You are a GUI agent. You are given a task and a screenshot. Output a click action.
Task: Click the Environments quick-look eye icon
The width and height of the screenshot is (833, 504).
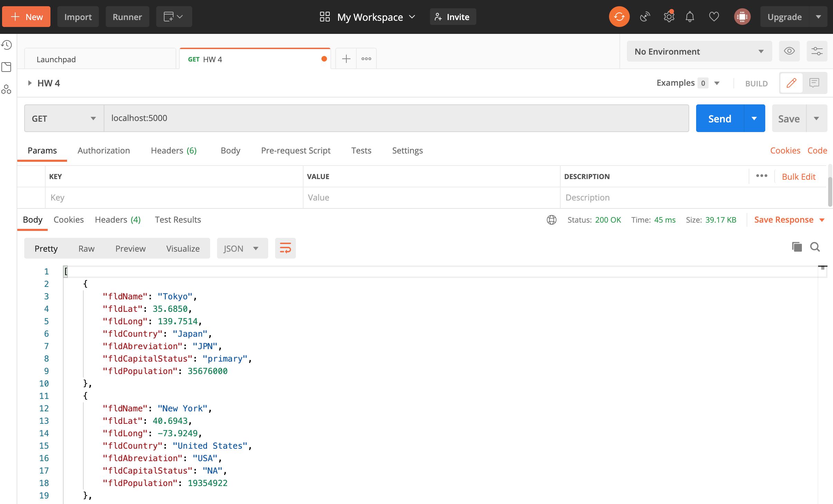click(x=789, y=51)
